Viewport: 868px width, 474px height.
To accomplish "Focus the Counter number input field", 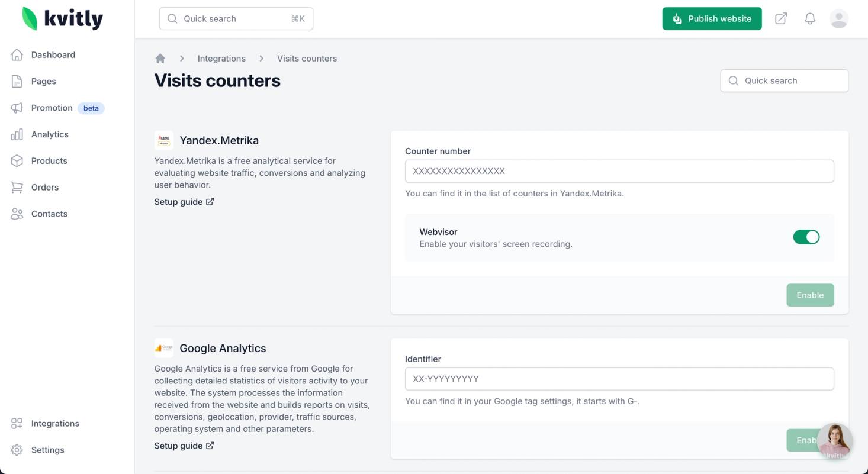I will pos(619,171).
